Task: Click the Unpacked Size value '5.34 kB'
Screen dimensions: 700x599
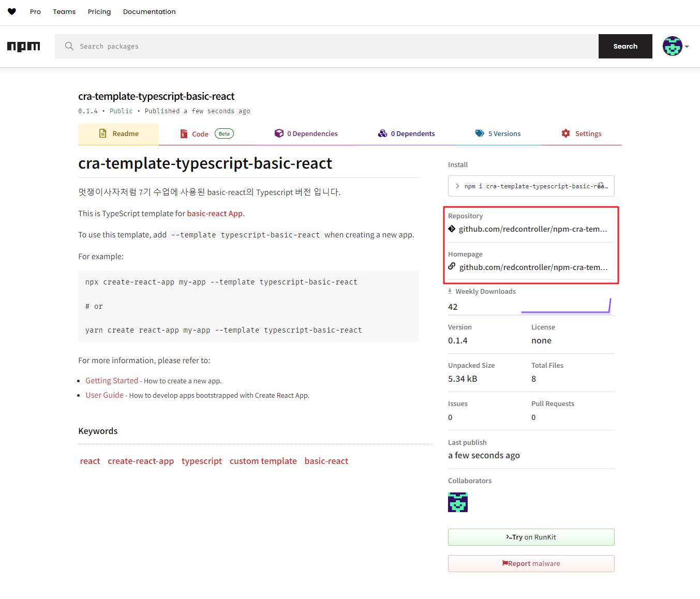Action: 463,379
